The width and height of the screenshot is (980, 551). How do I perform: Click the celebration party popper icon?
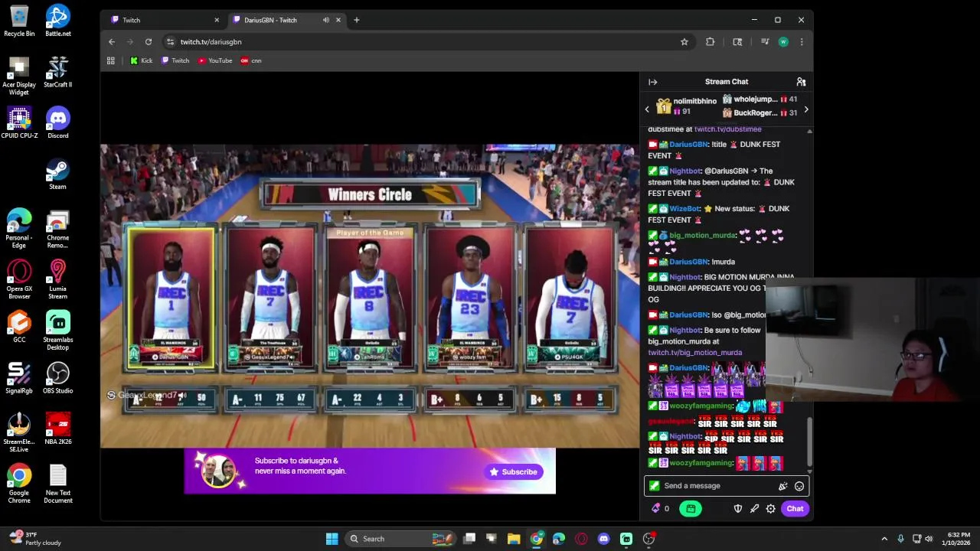[x=782, y=486]
